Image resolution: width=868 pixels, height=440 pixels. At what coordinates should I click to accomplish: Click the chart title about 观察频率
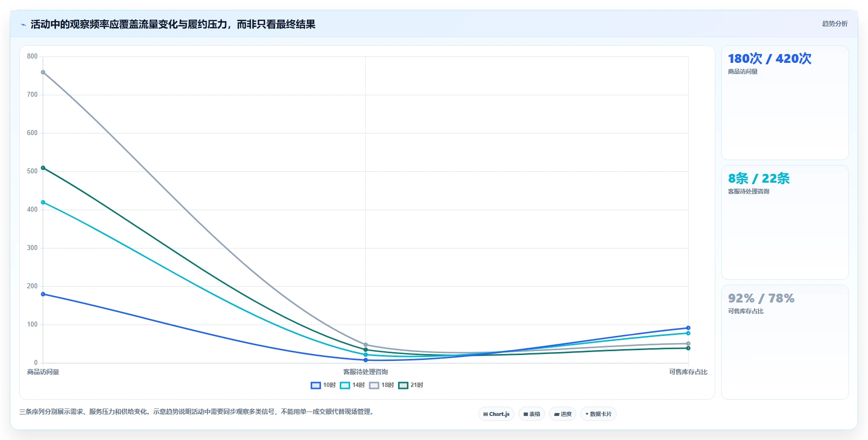coord(173,25)
